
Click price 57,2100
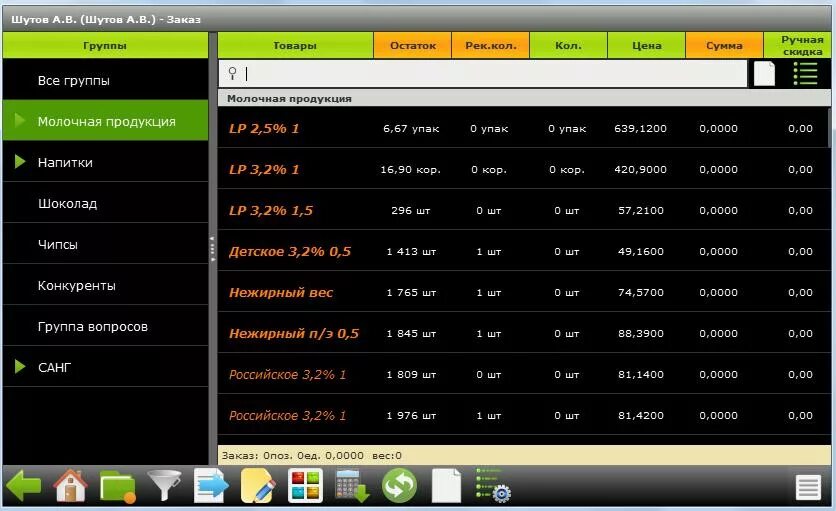[x=641, y=211]
